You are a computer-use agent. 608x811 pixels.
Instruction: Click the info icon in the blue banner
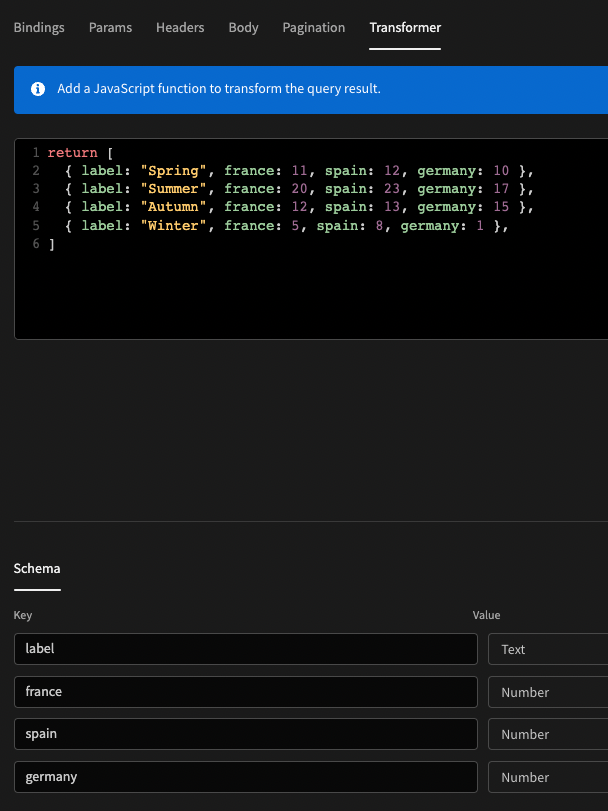[x=38, y=89]
